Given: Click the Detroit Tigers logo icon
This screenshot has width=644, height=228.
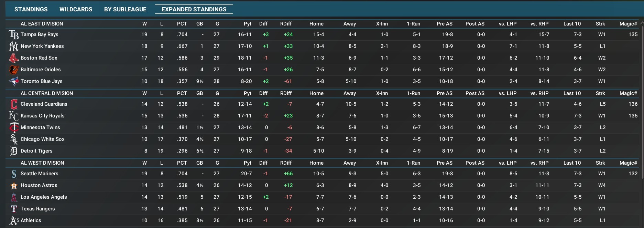Looking at the screenshot, I should 14,151.
